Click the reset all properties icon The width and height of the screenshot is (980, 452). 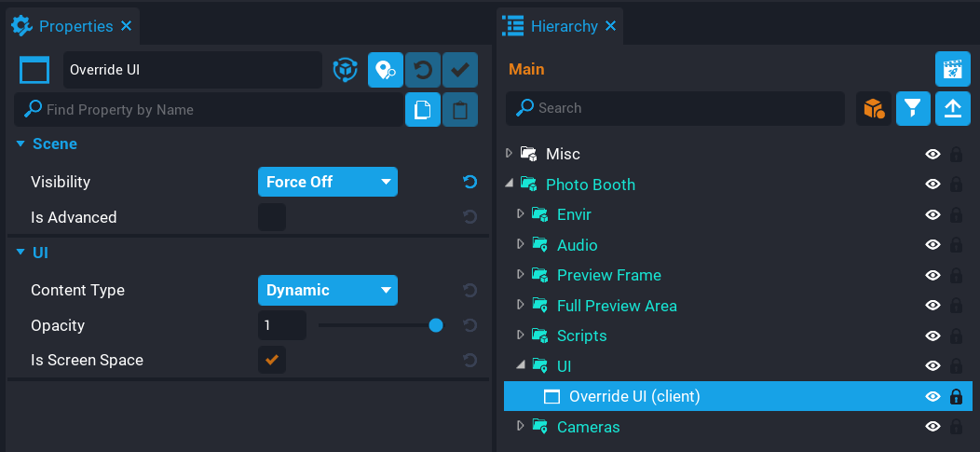coord(423,70)
